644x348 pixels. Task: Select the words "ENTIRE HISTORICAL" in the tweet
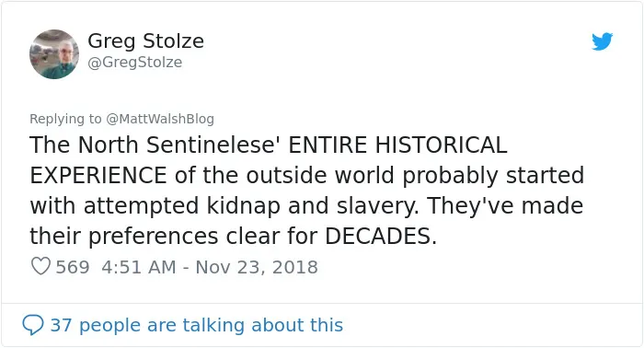pos(397,145)
